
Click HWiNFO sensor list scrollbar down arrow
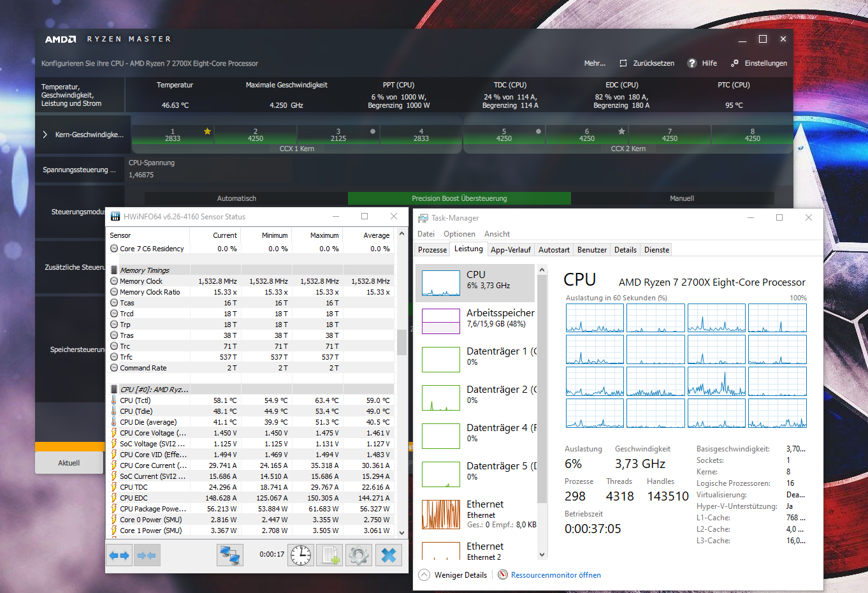401,533
